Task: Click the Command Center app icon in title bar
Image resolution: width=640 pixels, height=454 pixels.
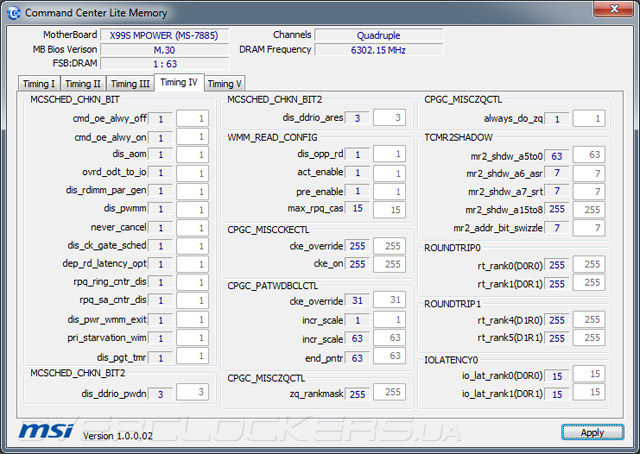Action: click(13, 13)
